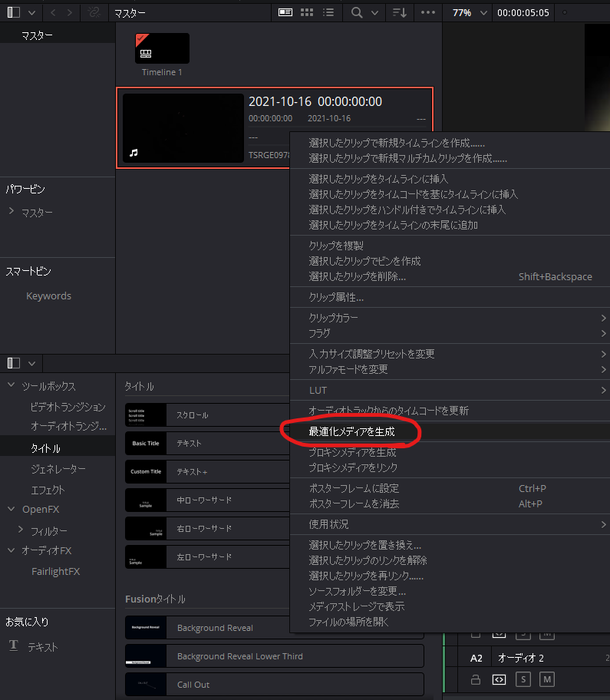Open the effects panel layout dropdown arrow
Image resolution: width=610 pixels, height=700 pixels.
coord(31,363)
